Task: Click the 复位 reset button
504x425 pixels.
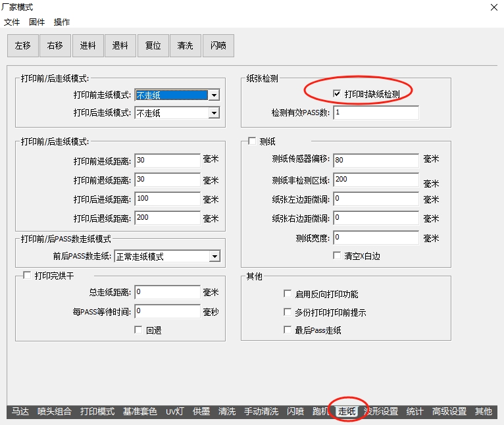Action: pyautogui.click(x=153, y=45)
